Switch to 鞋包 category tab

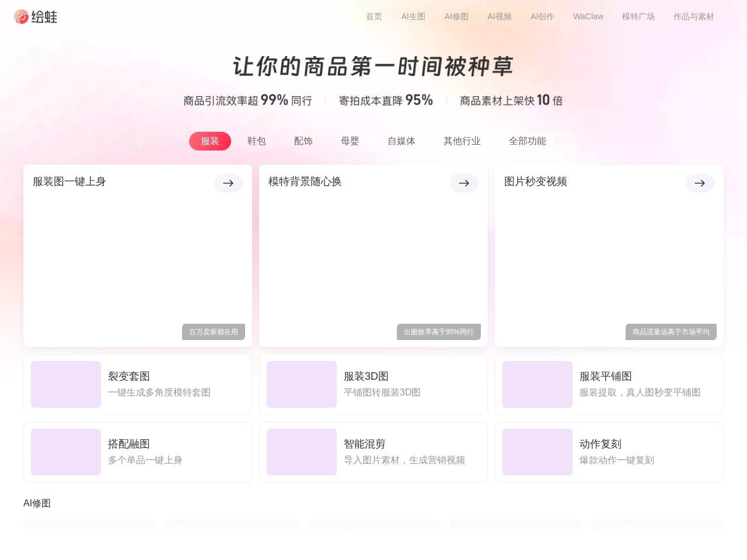click(x=257, y=141)
